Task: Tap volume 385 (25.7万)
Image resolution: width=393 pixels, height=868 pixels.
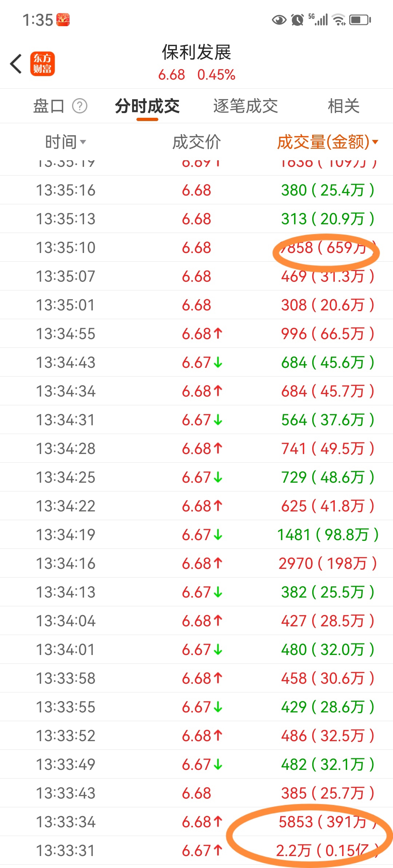Action: coord(328,793)
